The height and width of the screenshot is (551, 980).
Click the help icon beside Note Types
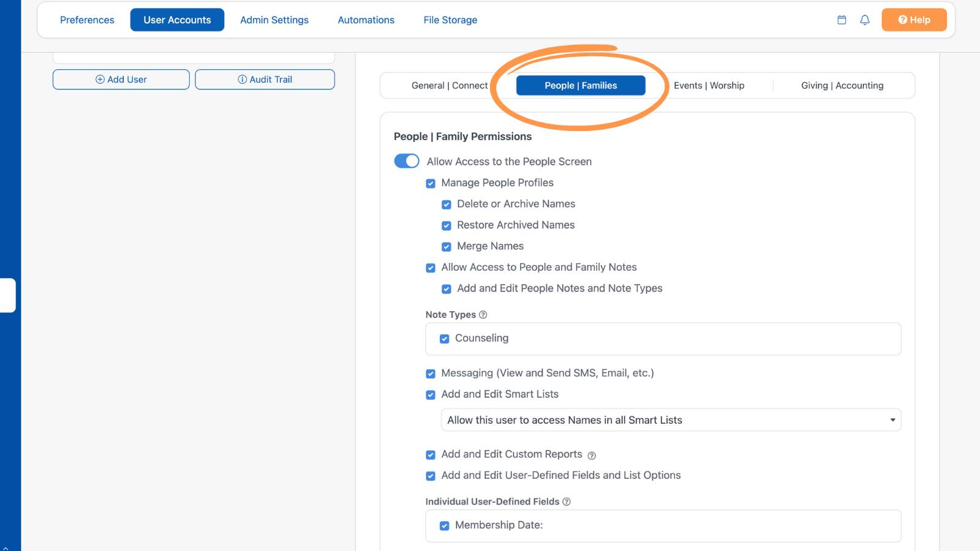click(x=483, y=315)
